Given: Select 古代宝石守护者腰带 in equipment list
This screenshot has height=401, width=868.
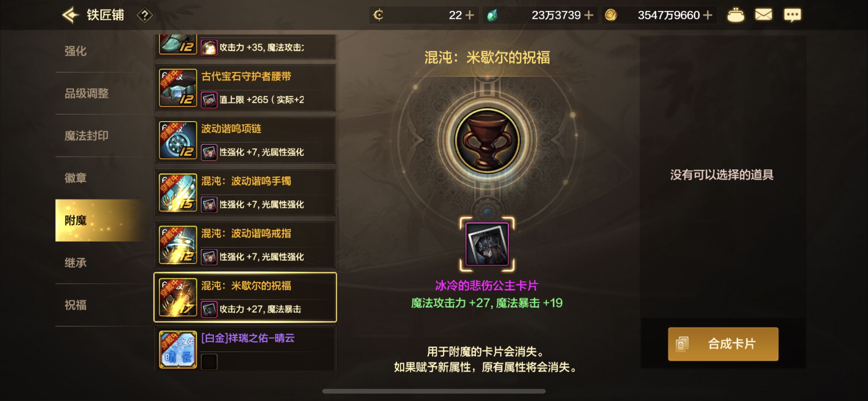Looking at the screenshot, I should 245,88.
